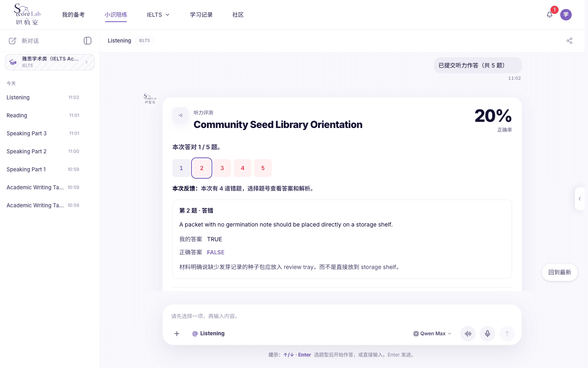Go to 我的备考 tab
This screenshot has height=368, width=588.
tap(73, 15)
